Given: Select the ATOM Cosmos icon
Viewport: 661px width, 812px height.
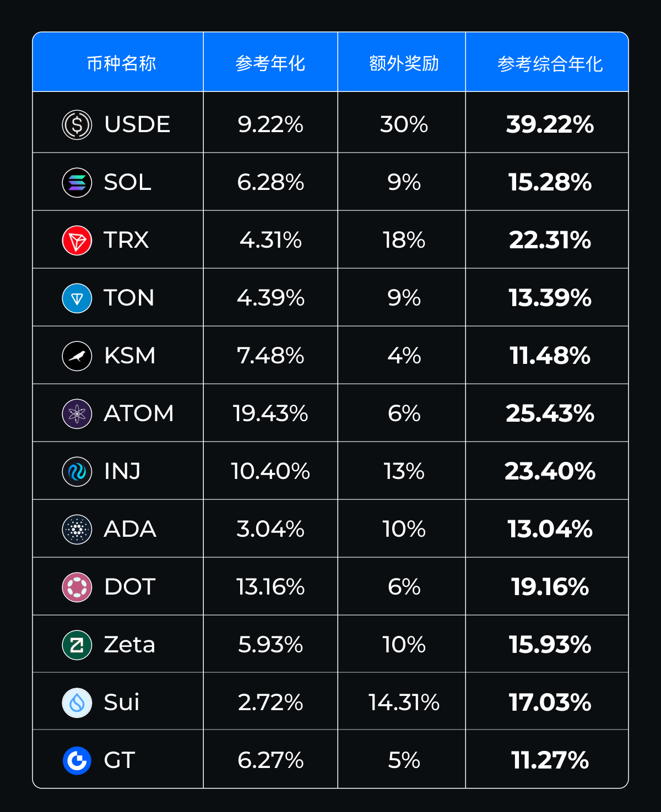Looking at the screenshot, I should point(77,413).
